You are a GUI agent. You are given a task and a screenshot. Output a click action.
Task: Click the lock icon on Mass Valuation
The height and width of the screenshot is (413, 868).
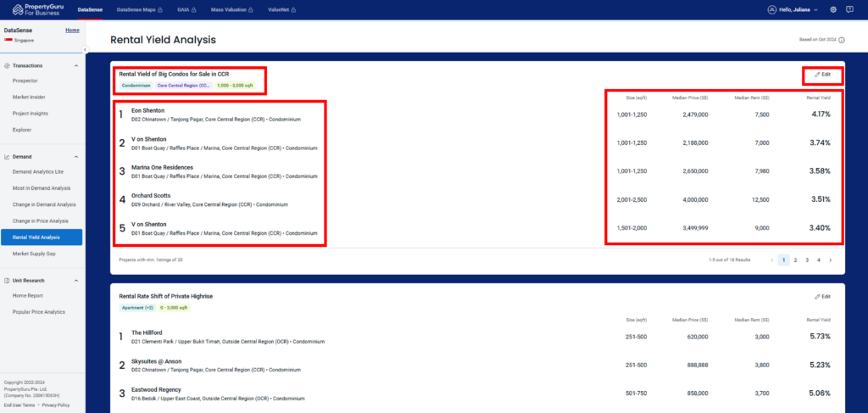click(x=250, y=10)
